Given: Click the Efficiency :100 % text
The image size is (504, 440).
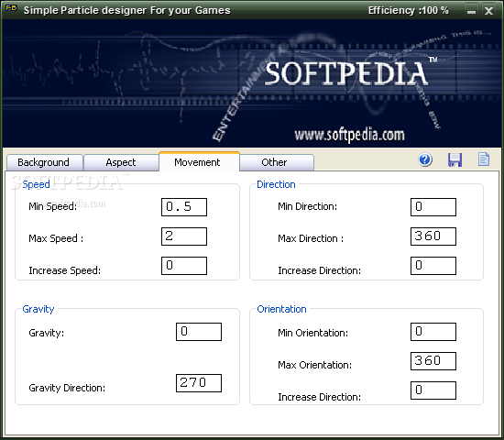Looking at the screenshot, I should point(408,10).
